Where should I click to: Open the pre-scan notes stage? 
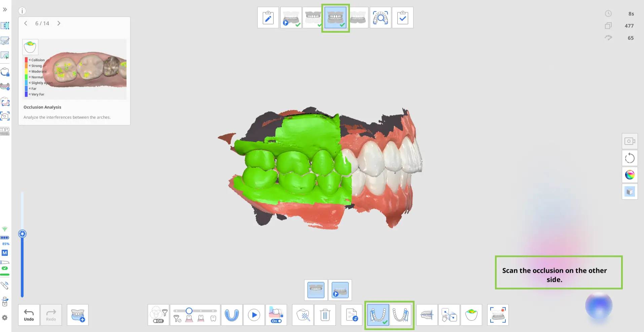268,18
